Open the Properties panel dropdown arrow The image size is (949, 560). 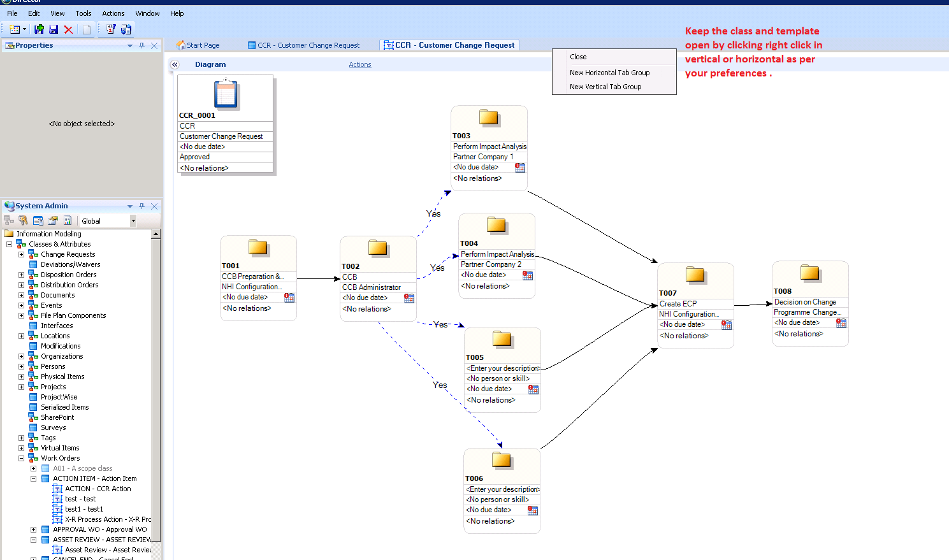130,45
